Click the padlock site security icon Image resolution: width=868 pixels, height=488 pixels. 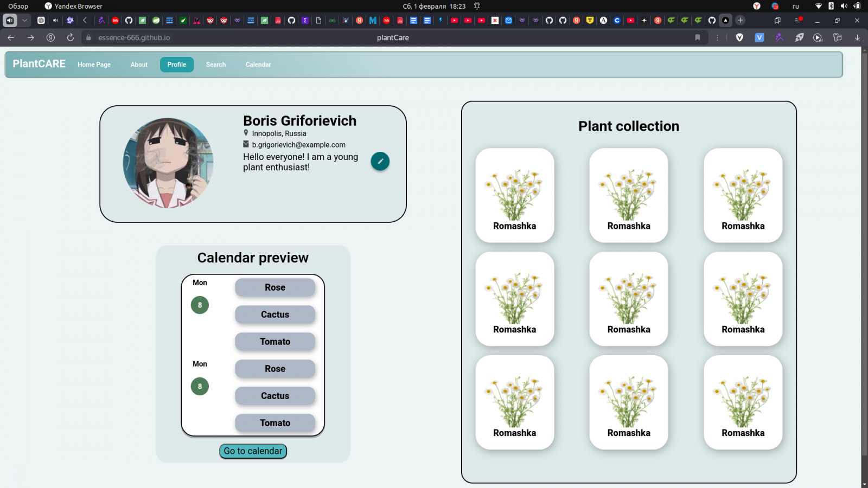(x=89, y=37)
